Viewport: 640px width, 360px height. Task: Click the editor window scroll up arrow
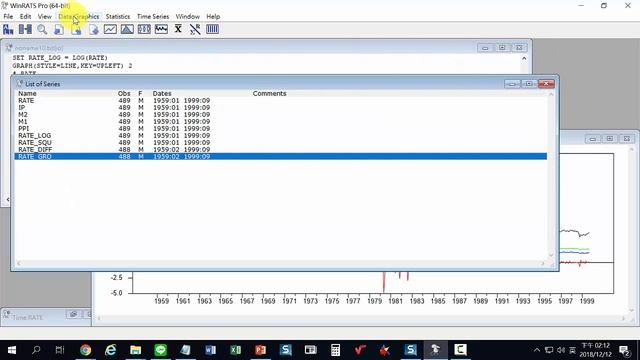pyautogui.click(x=524, y=58)
